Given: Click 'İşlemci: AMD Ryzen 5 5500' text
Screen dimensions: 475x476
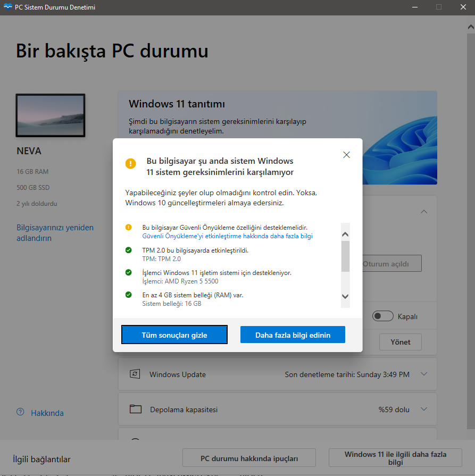Looking at the screenshot, I should (180, 281).
